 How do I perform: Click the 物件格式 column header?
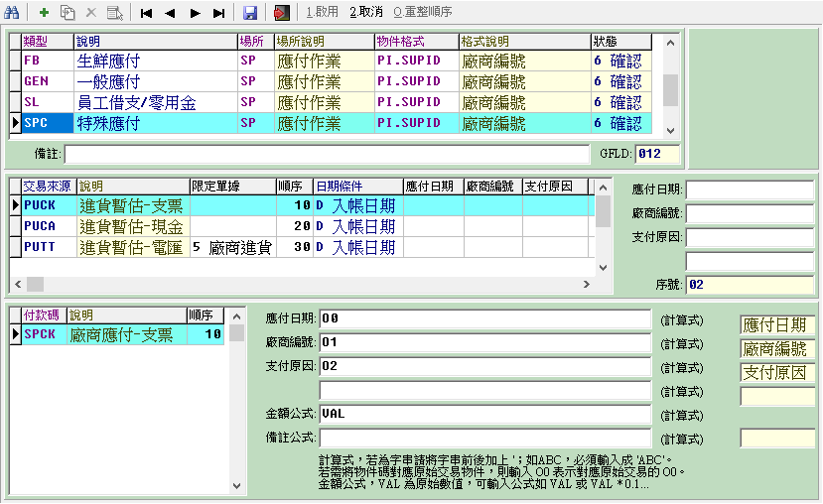point(417,42)
